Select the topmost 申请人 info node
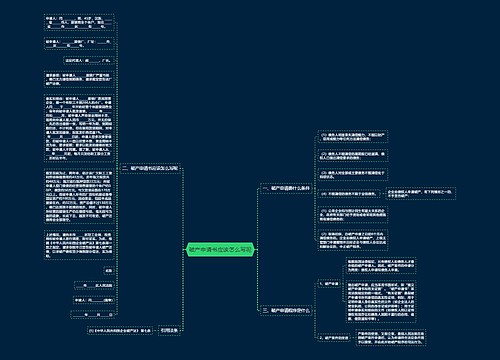 click(79, 22)
